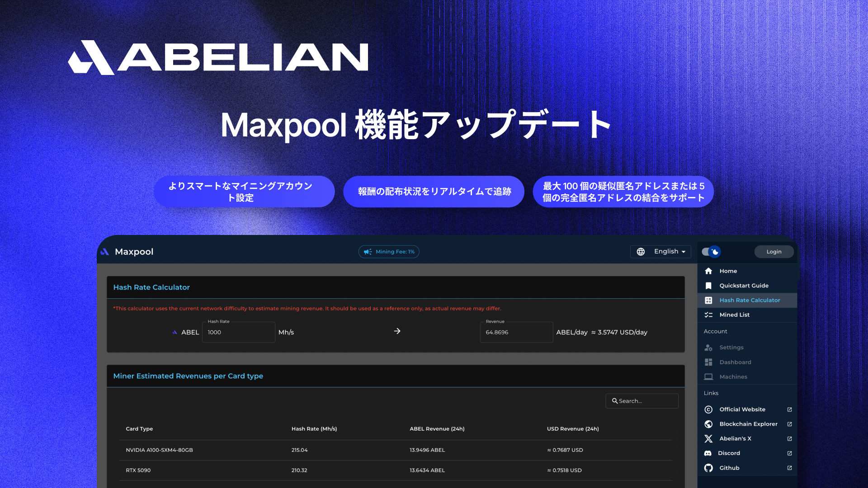This screenshot has height=488, width=868.
Task: Click the search magnifier icon
Action: click(615, 401)
